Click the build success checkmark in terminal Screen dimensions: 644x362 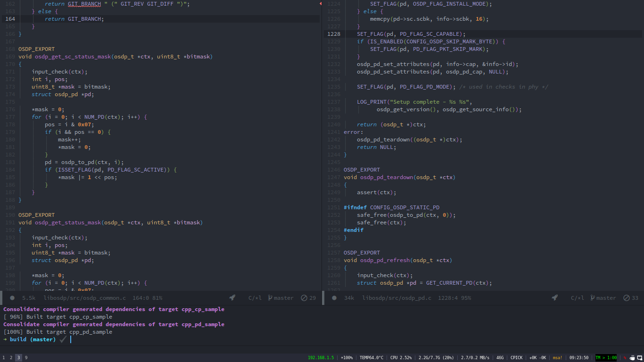(x=63, y=339)
